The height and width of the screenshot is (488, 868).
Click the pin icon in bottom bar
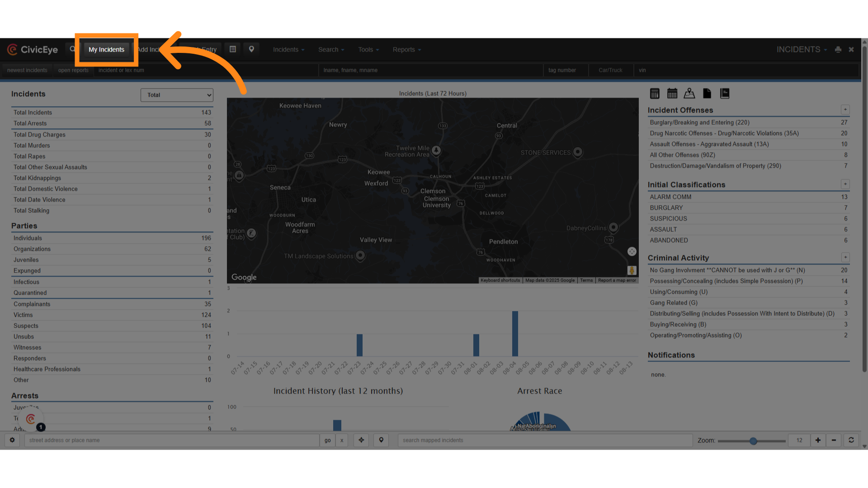pos(381,440)
